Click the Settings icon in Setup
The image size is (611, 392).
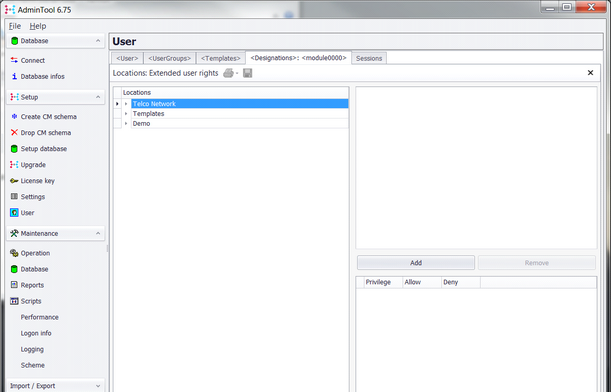[14, 196]
